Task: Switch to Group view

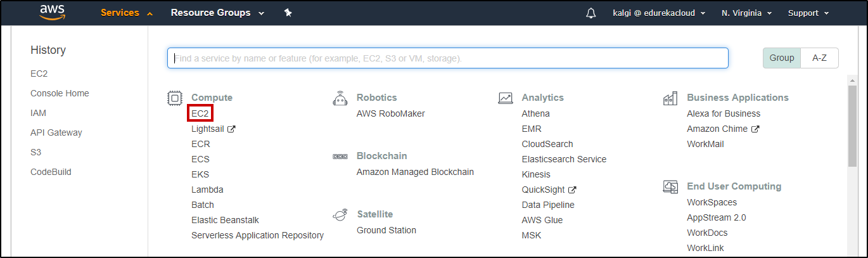Action: click(x=782, y=58)
